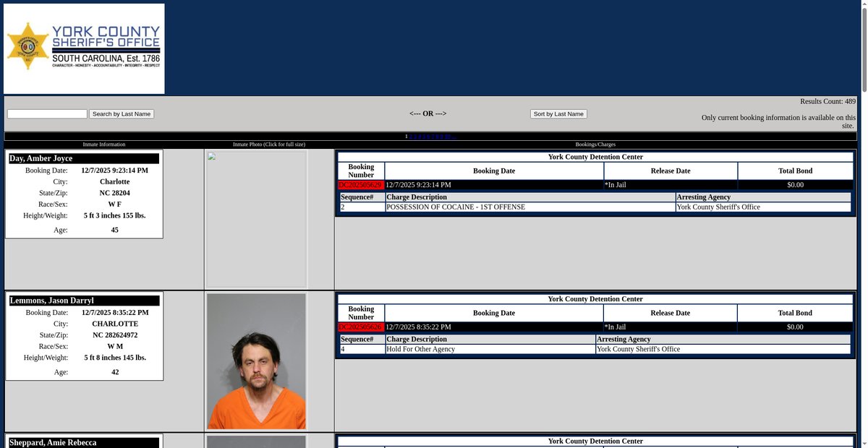Click the zip value NC 282624972

115,335
